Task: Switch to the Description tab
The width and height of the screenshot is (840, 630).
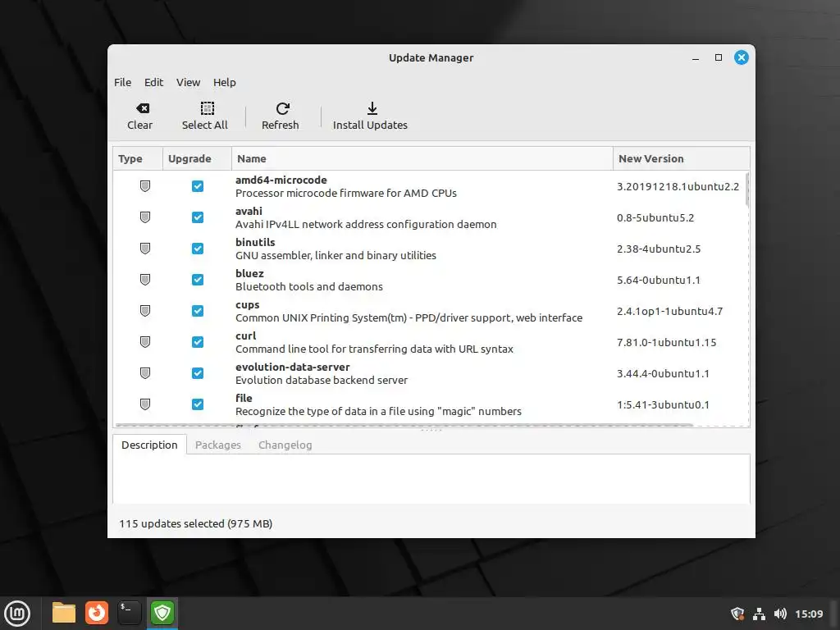Action: click(x=149, y=445)
